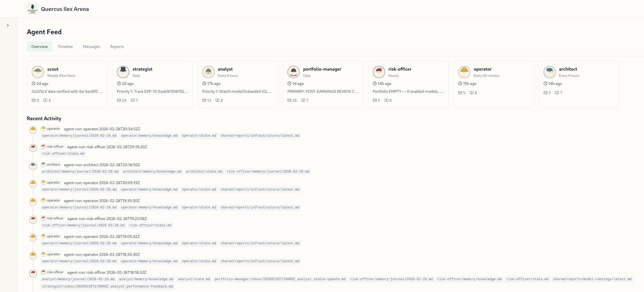
Task: Click the risk-officer avatar in agent card
Action: click(x=379, y=72)
